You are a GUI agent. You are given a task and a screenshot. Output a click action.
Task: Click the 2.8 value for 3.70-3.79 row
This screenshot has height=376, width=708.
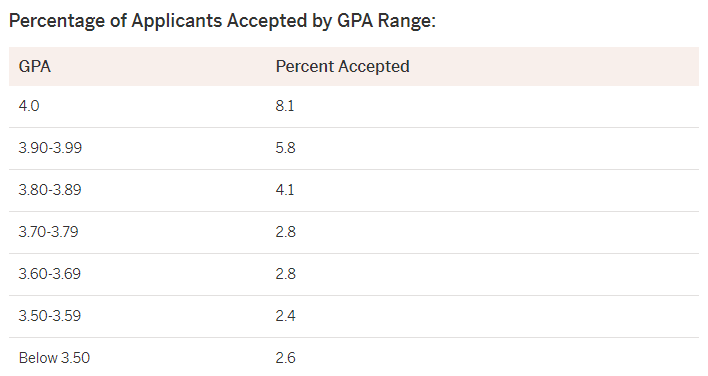point(285,232)
